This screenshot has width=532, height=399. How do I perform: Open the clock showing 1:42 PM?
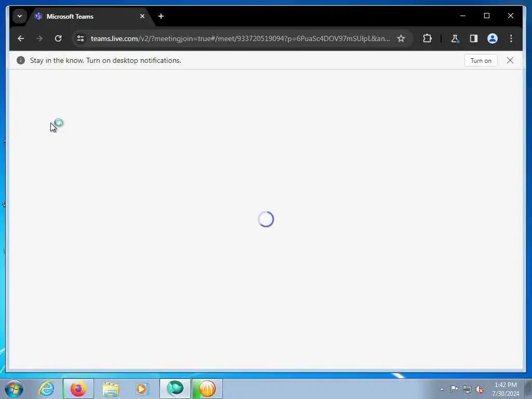[506, 389]
